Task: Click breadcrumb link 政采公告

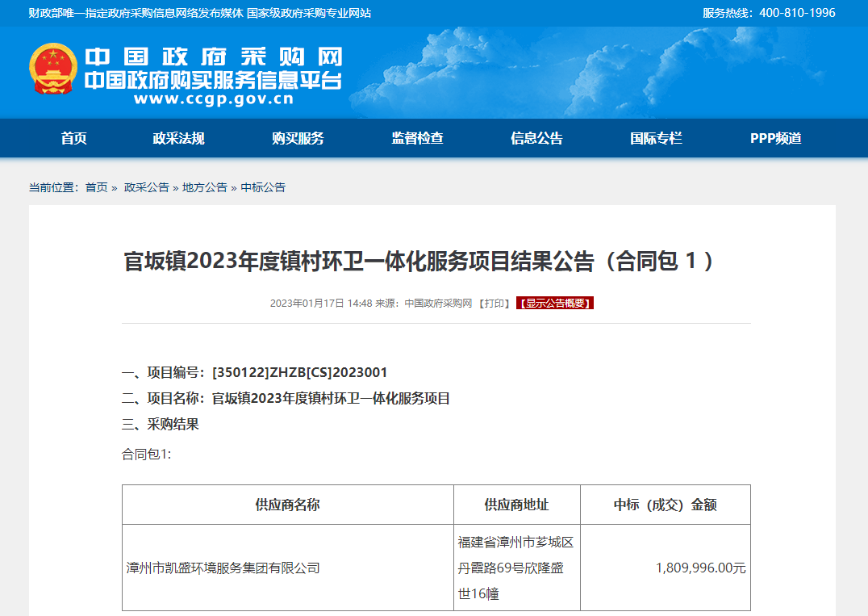Action: tap(147, 187)
